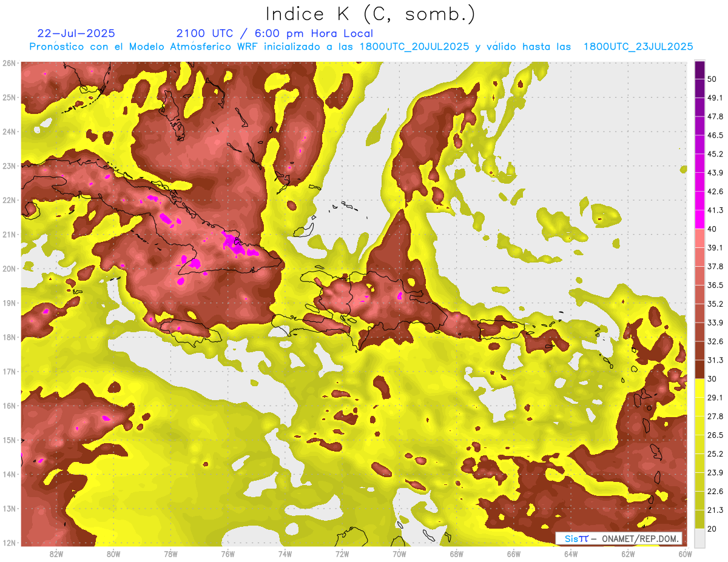Click the colorbar label '46.5'
728x562 pixels.
tap(716, 135)
